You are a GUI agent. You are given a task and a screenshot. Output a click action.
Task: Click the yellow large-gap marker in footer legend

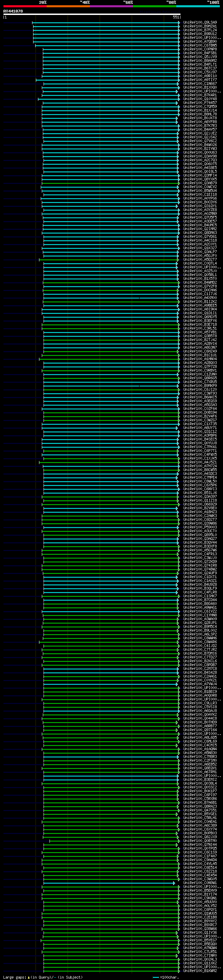pyautogui.click(x=29, y=977)
